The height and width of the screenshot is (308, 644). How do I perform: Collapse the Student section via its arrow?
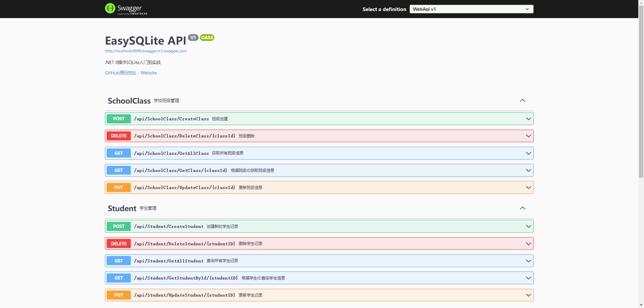(x=522, y=208)
